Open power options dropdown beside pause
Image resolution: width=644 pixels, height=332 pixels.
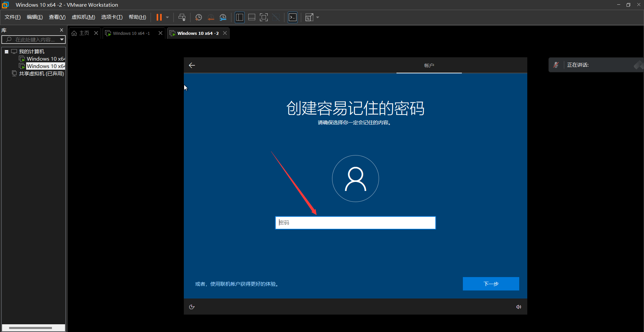click(x=167, y=17)
